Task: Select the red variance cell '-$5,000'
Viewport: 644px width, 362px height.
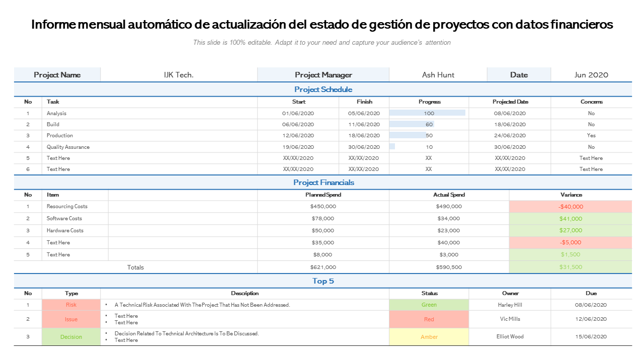Action: click(571, 243)
